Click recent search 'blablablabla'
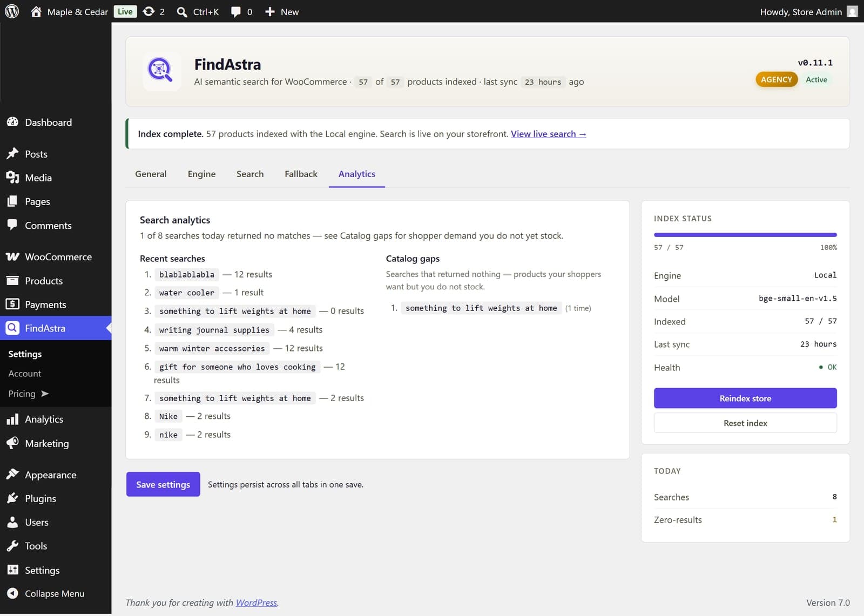 (186, 274)
